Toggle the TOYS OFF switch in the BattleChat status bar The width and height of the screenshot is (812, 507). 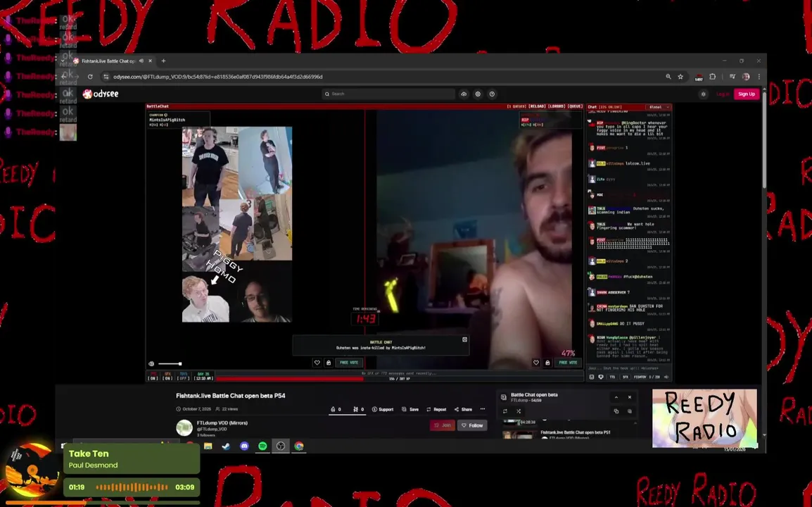click(184, 376)
